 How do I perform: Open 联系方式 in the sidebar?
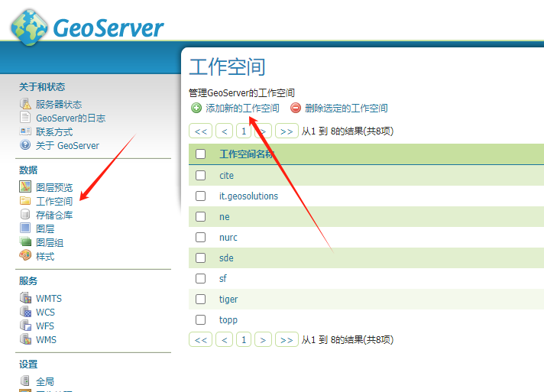tap(54, 132)
